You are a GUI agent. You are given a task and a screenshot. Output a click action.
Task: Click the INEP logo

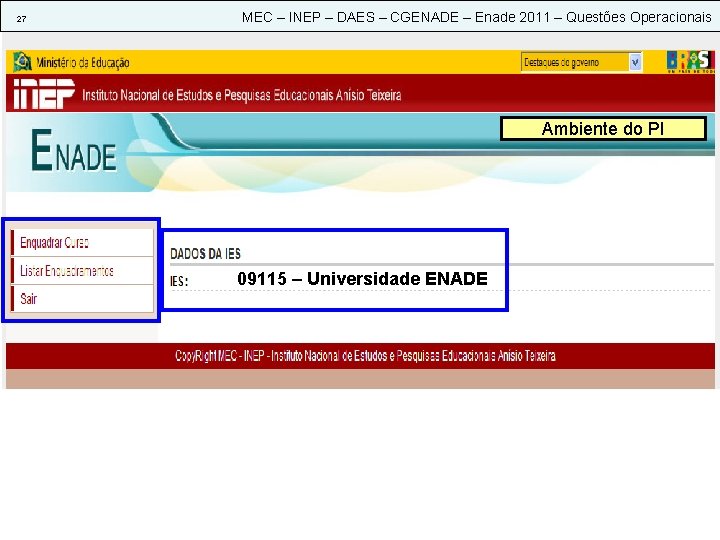(44, 94)
